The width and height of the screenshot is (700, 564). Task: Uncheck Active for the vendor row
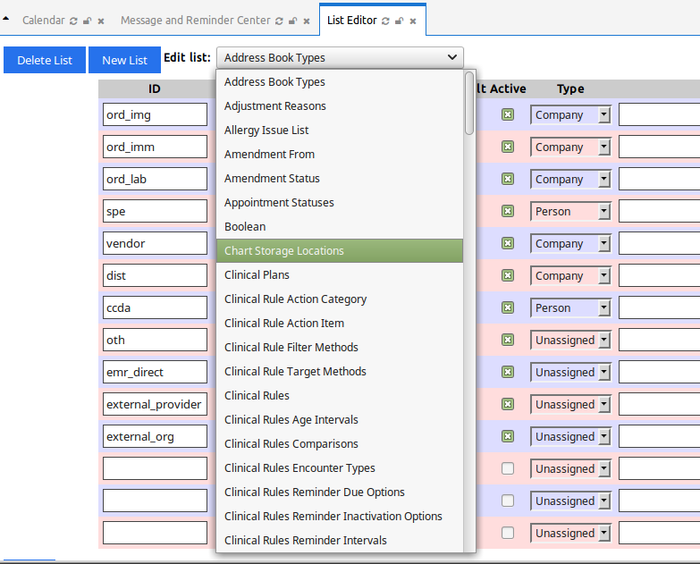coord(508,243)
